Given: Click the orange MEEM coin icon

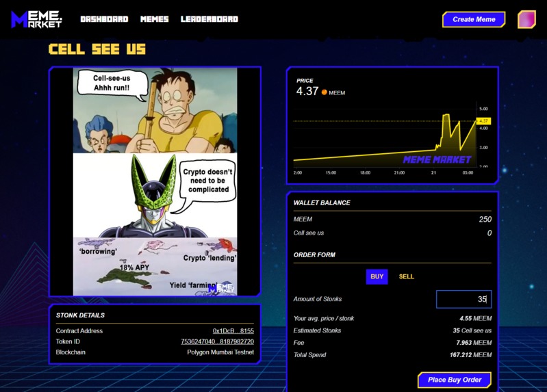Looking at the screenshot, I should tap(324, 92).
